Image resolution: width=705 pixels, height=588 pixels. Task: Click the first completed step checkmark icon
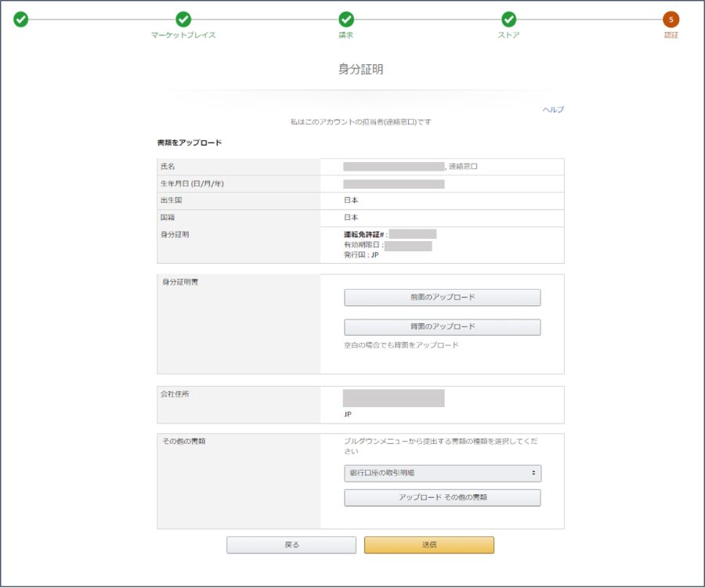(20, 20)
